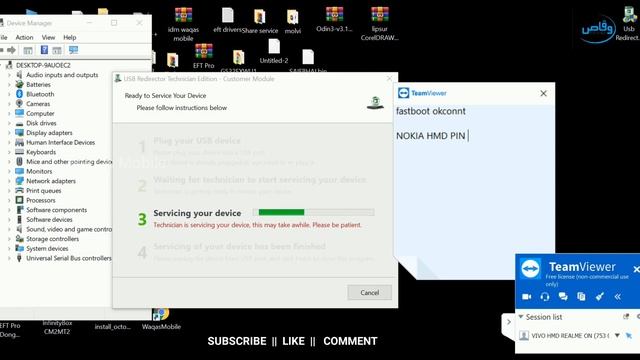
Task: Select Software components entry
Action: click(x=56, y=210)
